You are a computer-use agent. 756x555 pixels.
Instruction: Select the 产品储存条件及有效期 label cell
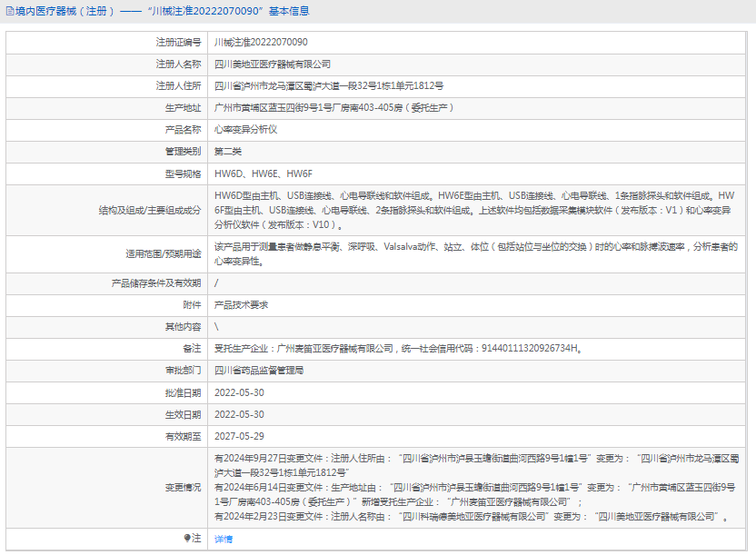107,283
